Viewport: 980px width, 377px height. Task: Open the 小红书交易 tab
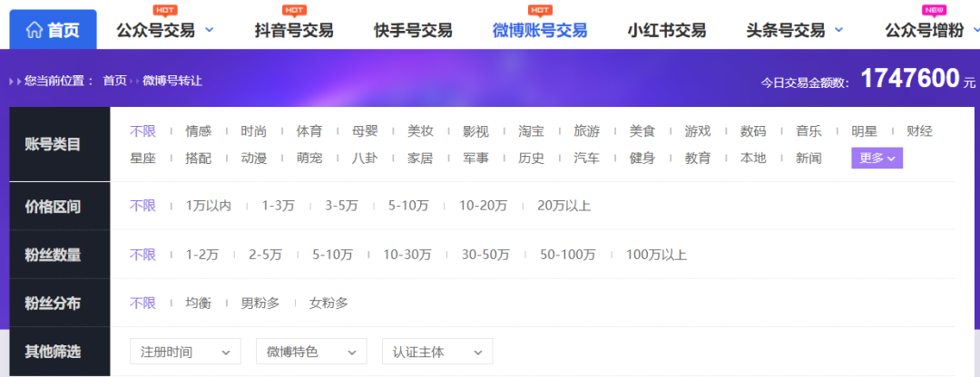tap(667, 30)
